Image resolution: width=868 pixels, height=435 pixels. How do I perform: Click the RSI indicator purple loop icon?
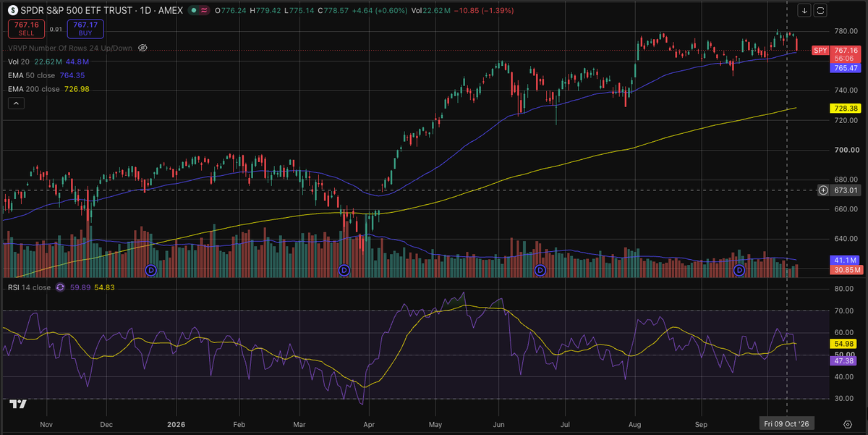coord(61,287)
